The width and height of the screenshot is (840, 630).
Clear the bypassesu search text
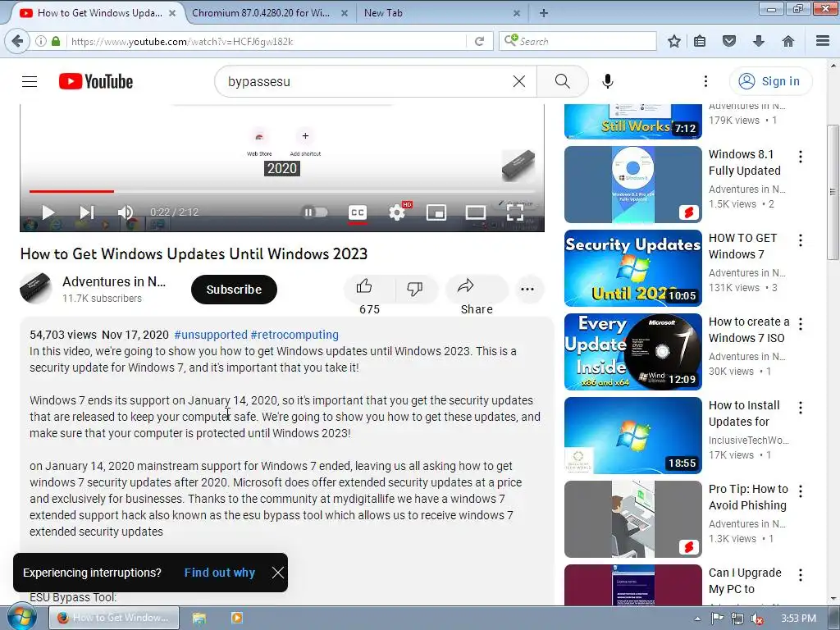518,81
